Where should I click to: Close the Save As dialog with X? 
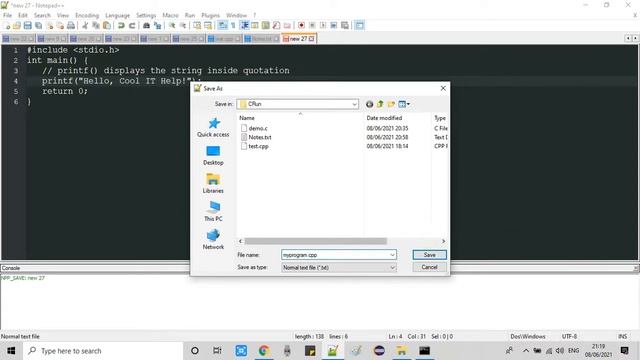tap(443, 88)
